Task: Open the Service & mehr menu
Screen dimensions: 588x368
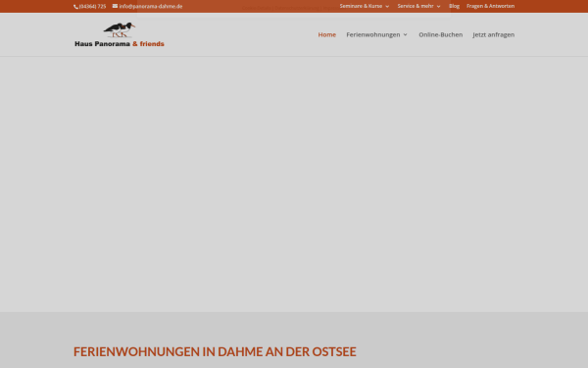Action: pos(416,6)
